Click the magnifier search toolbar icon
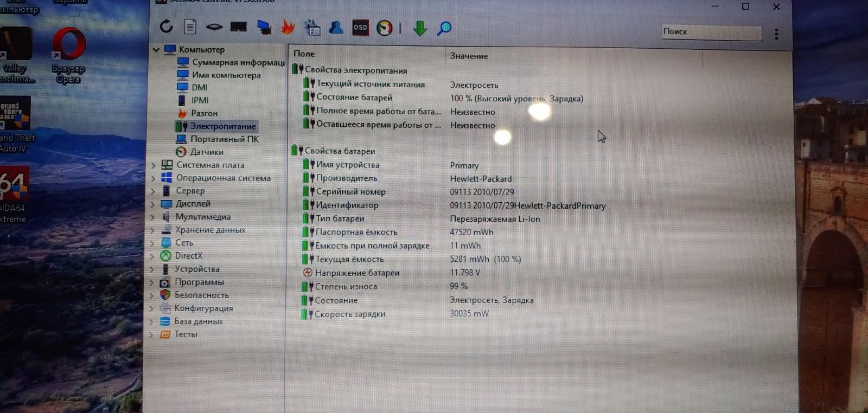This screenshot has width=868, height=413. [444, 28]
